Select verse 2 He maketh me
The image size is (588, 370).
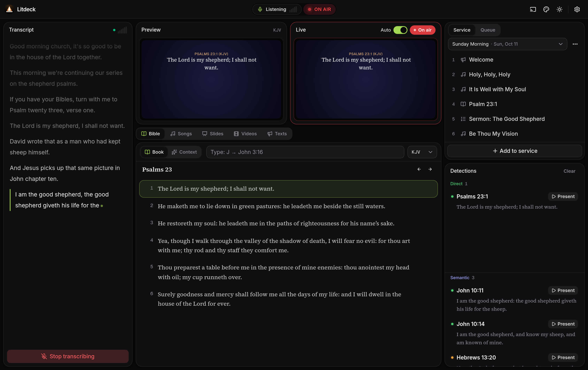tap(288, 206)
